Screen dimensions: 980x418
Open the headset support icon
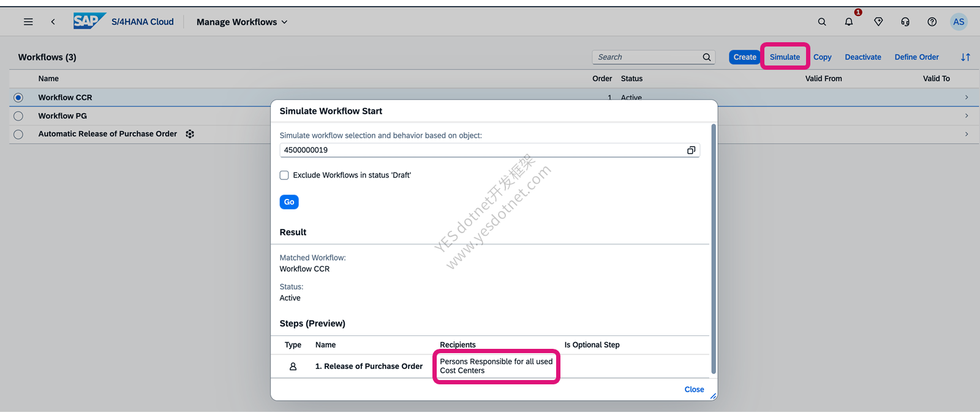tap(905, 21)
